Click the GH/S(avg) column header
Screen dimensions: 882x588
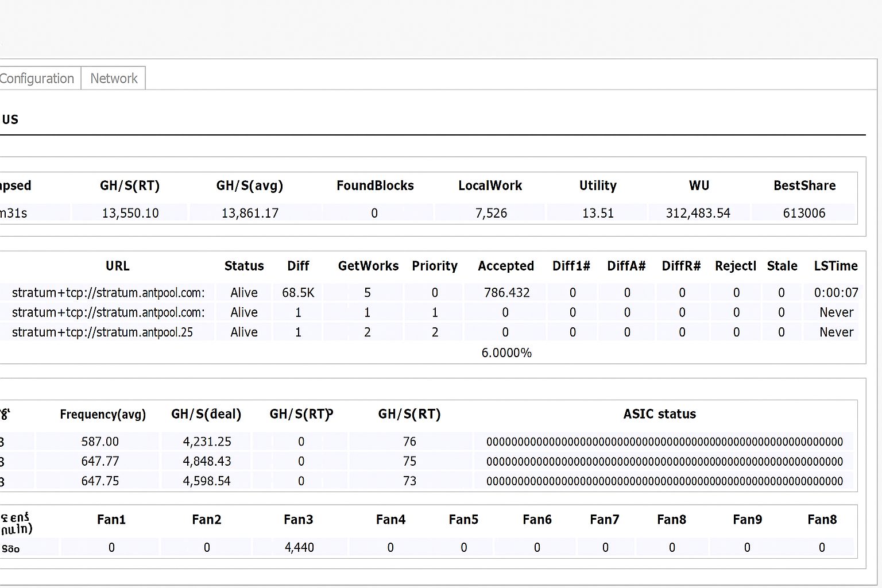coord(249,186)
